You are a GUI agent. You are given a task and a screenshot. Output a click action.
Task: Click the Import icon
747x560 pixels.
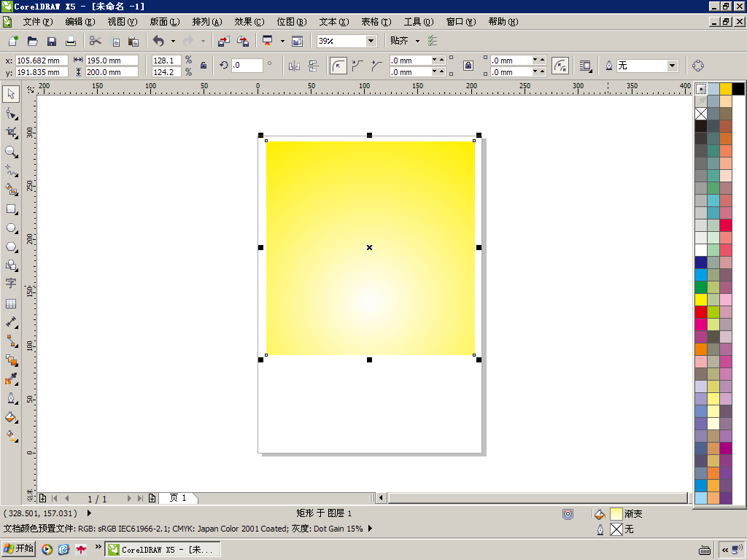pos(223,41)
